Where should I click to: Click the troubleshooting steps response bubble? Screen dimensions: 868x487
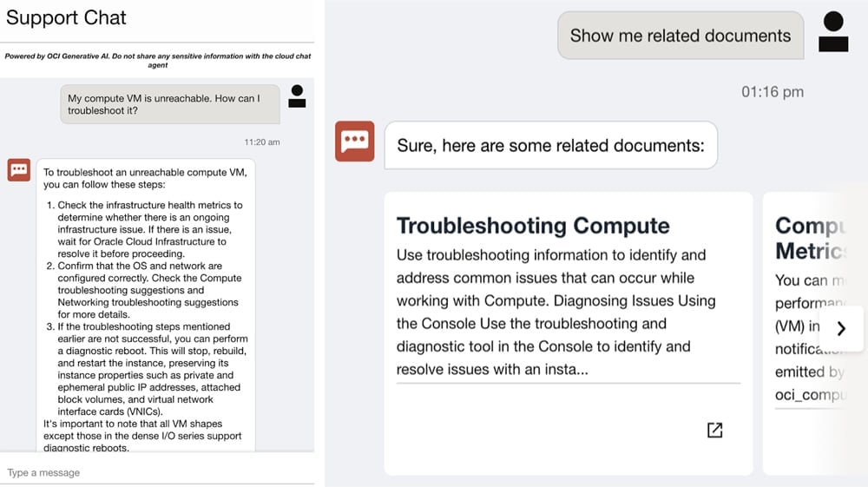[x=146, y=305]
